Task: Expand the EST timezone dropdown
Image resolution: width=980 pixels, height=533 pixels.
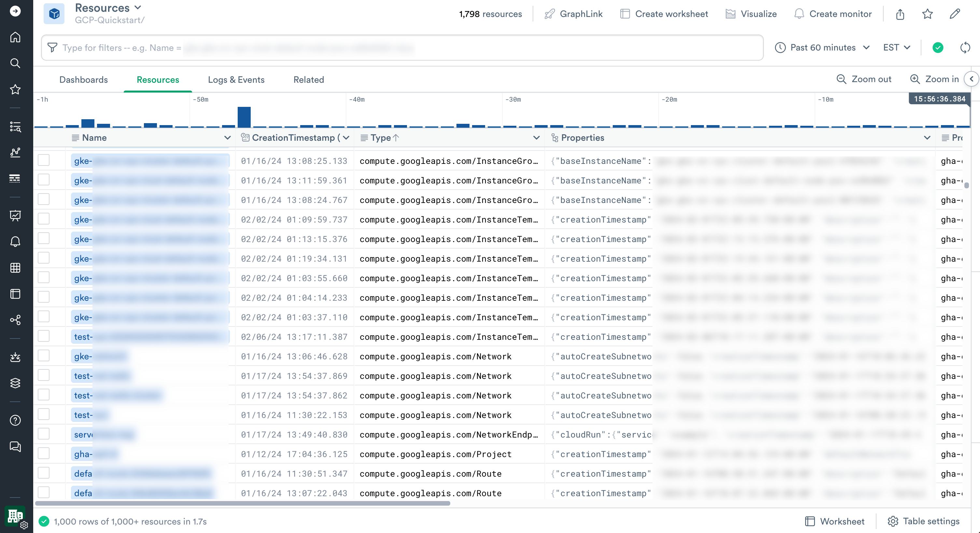Action: click(x=897, y=48)
